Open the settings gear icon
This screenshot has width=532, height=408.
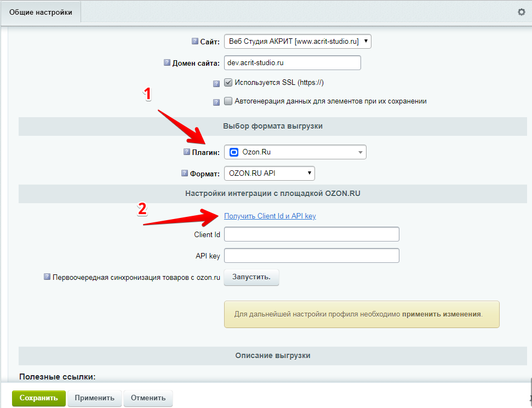(x=521, y=12)
